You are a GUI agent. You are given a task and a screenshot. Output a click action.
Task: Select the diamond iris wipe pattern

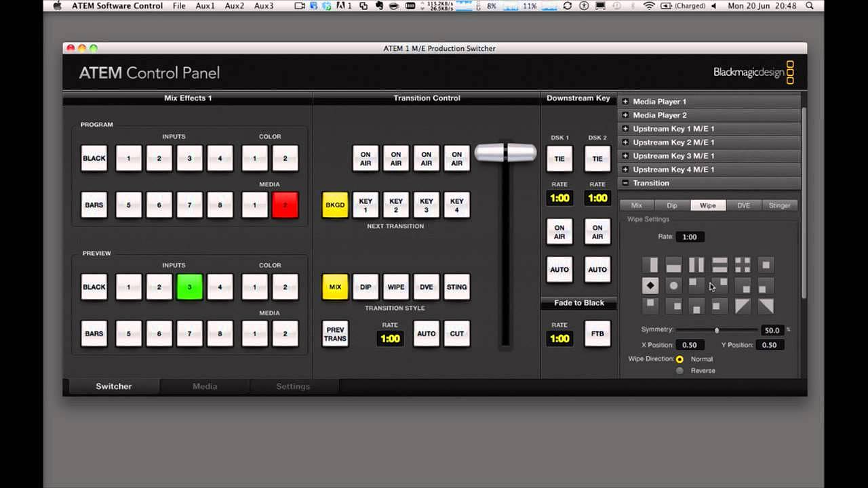(x=650, y=286)
